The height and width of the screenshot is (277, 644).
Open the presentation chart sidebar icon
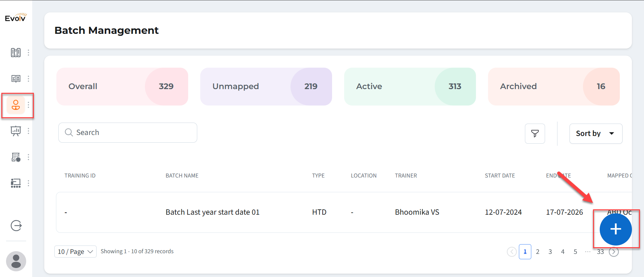pyautogui.click(x=16, y=131)
